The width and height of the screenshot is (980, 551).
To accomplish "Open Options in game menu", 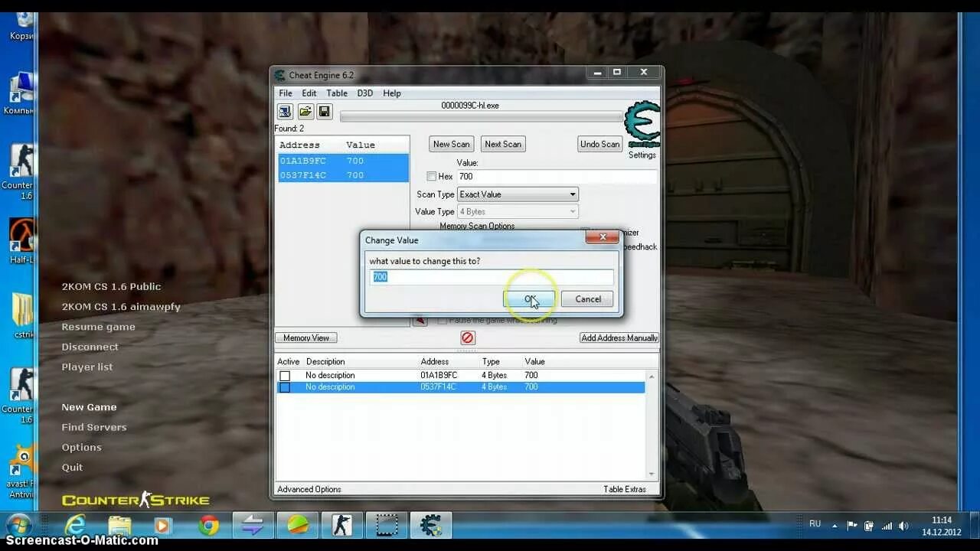I will tap(81, 448).
